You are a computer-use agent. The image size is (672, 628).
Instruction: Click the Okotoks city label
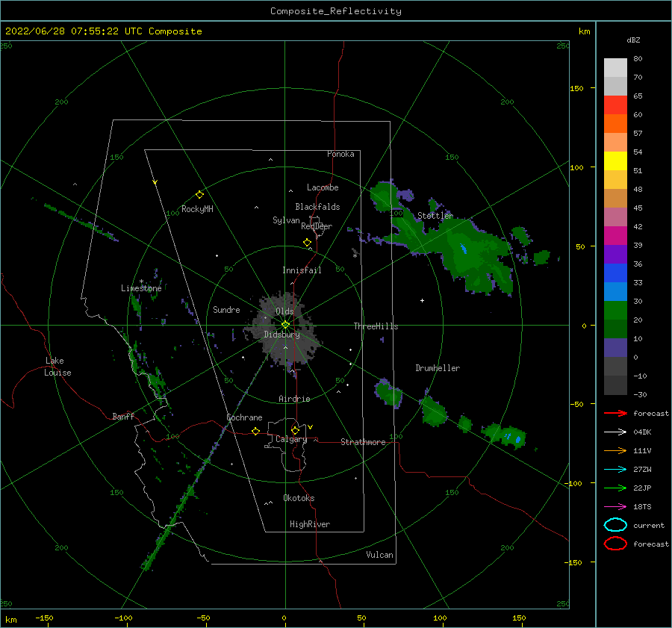point(299,498)
